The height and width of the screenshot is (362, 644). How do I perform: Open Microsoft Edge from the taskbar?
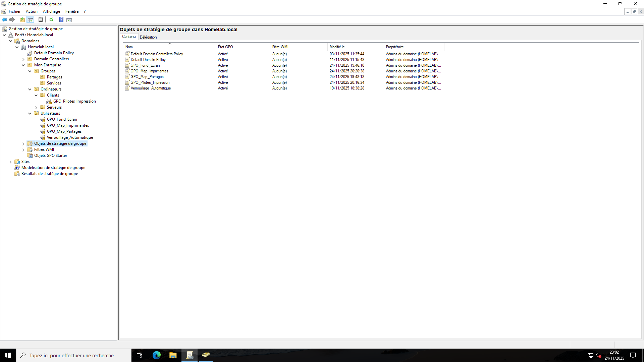157,355
